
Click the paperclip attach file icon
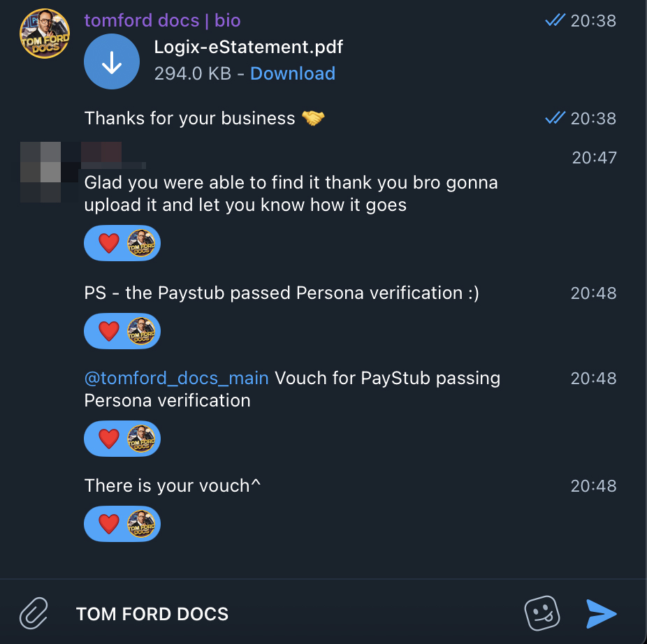click(34, 614)
